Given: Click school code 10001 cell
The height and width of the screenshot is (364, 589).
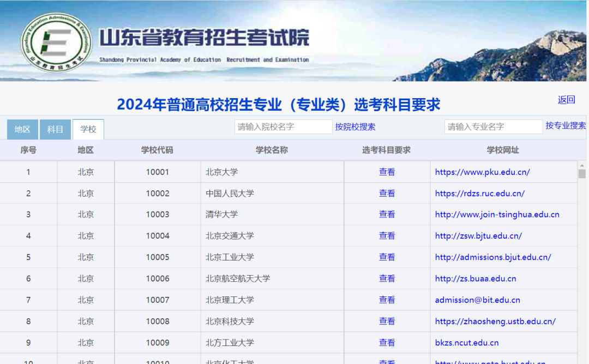Looking at the screenshot, I should click(158, 172).
